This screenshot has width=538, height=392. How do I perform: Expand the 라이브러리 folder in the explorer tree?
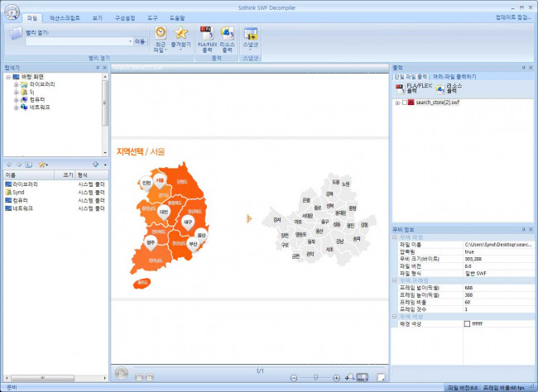tap(16, 84)
